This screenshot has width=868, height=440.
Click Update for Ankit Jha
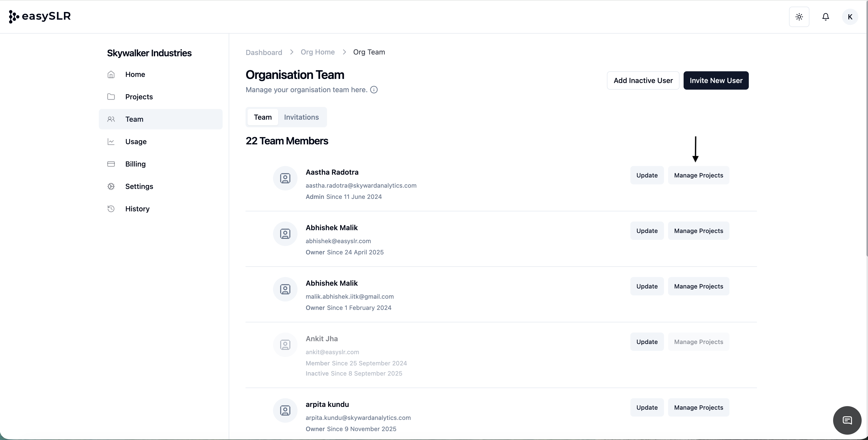click(x=647, y=342)
